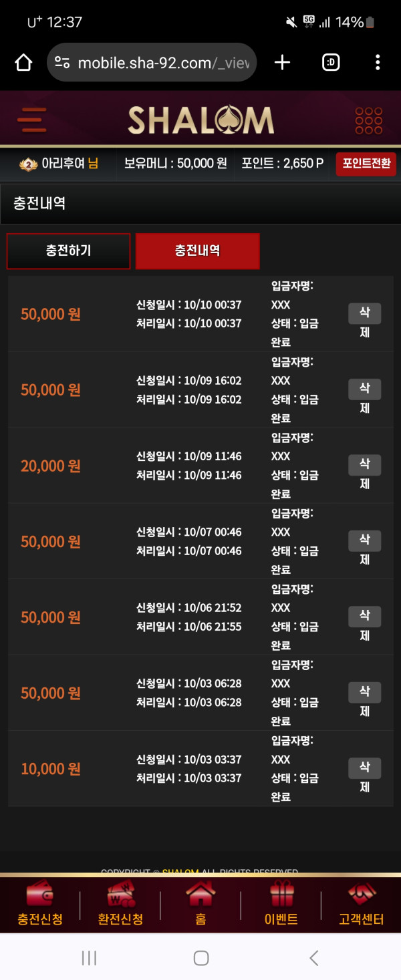This screenshot has height=980, width=401.
Task: Tap the 충전신청 wallet icon
Action: click(x=40, y=894)
